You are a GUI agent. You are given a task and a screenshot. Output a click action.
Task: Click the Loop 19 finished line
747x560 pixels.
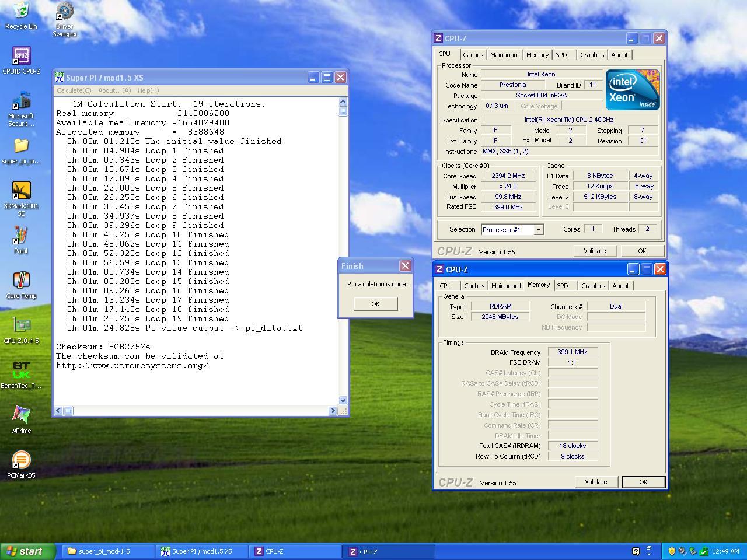[148, 318]
